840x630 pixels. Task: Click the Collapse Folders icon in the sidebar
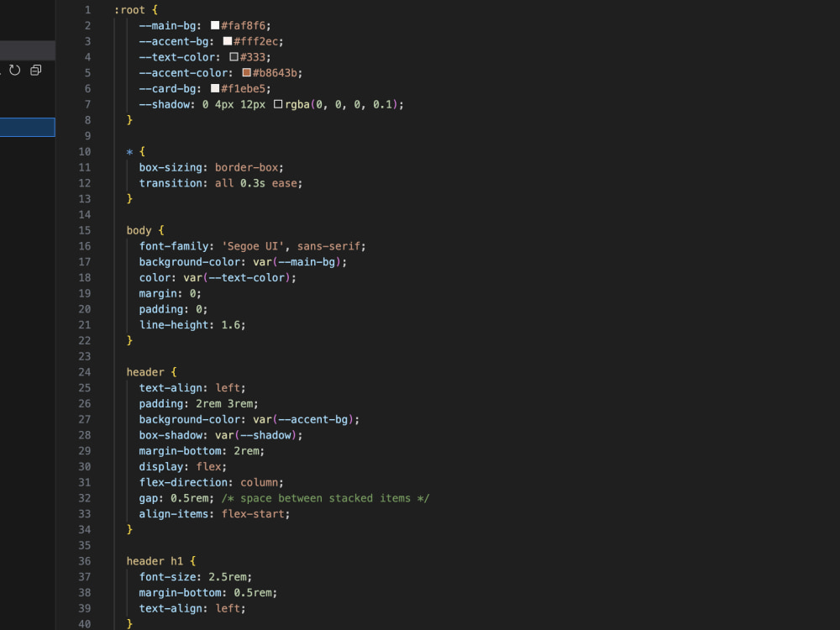[36, 71]
